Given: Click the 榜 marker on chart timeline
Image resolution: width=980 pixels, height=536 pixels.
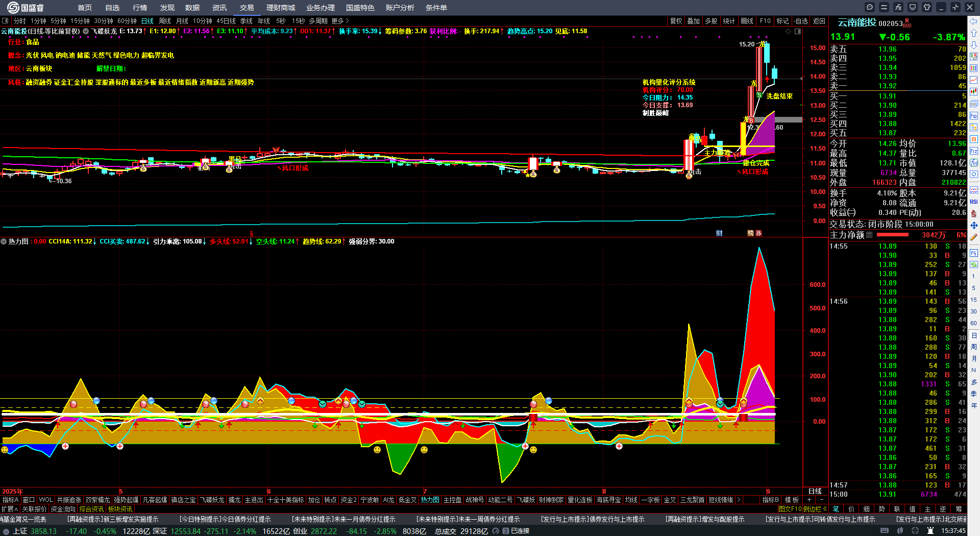Looking at the screenshot, I should (751, 233).
